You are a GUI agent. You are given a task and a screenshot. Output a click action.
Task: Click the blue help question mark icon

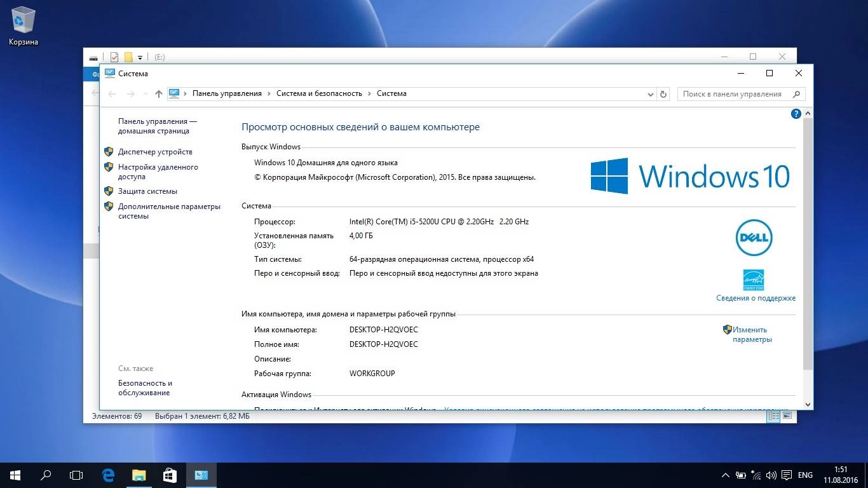796,114
